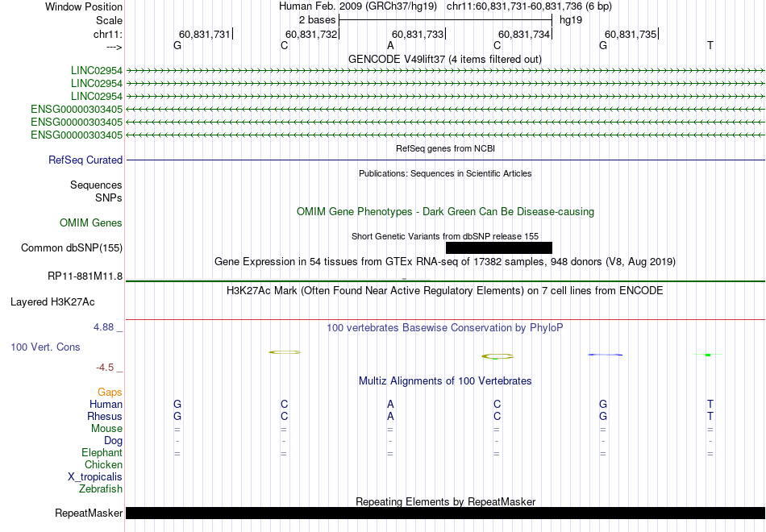Open the GENCODE V49lift37 track title
The height and width of the screenshot is (532, 766).
pyautogui.click(x=444, y=59)
